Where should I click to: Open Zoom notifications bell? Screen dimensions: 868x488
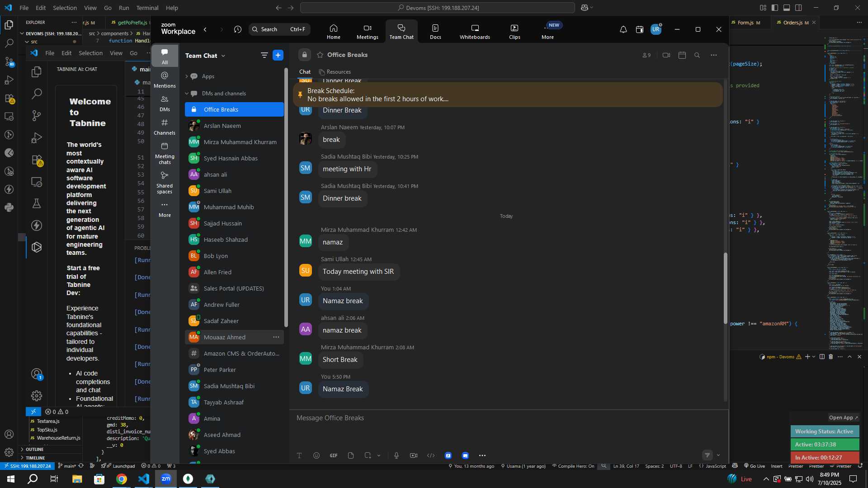623,29
